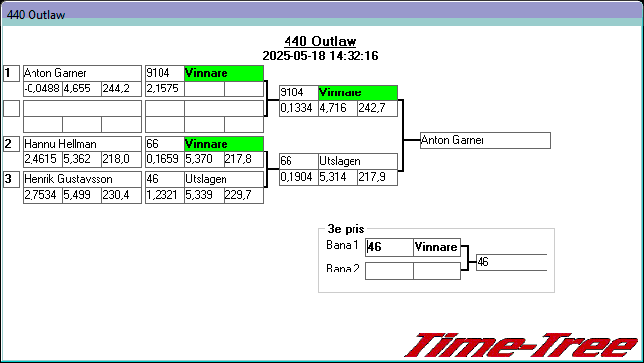
Task: Select the Henrik Gustavsson name field
Action: (x=82, y=179)
